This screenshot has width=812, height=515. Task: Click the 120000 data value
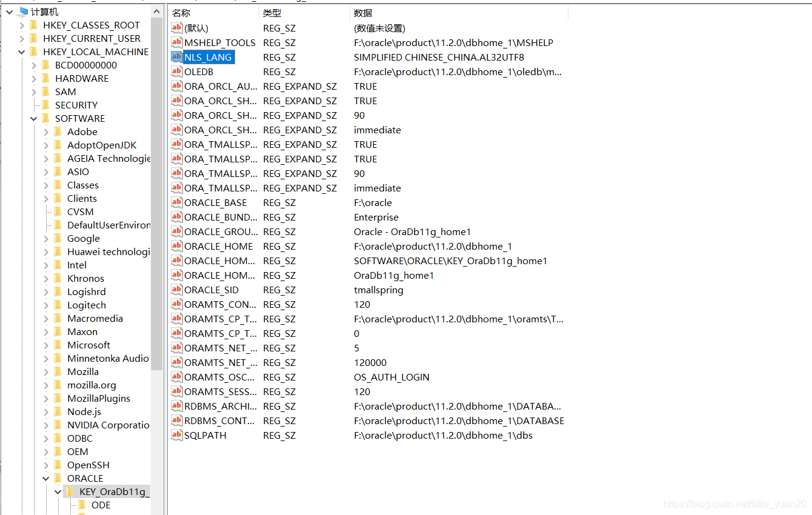(370, 362)
